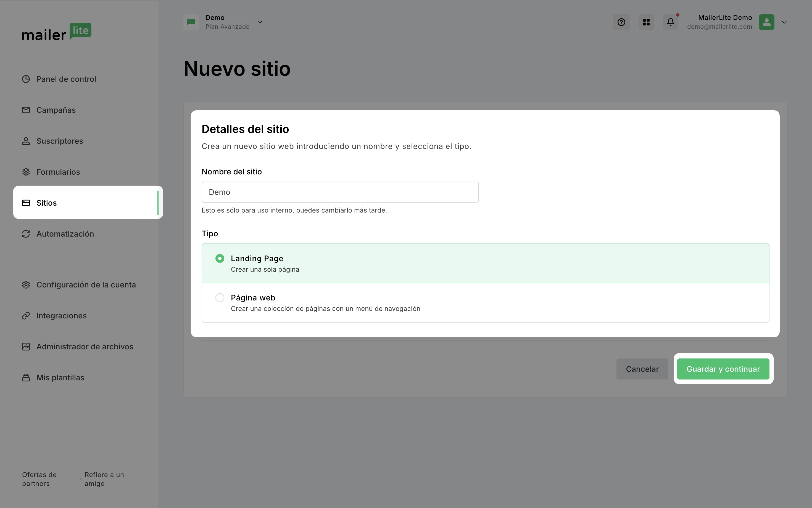
Task: Open the Ofertas de partners link
Action: [x=39, y=479]
